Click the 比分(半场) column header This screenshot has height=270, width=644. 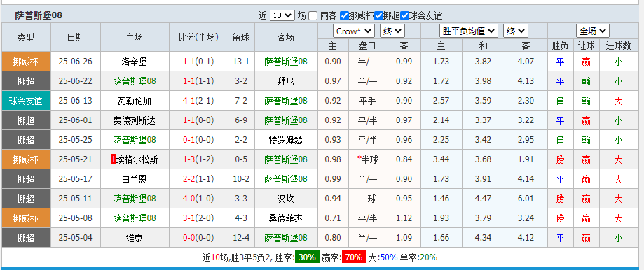[x=198, y=37]
